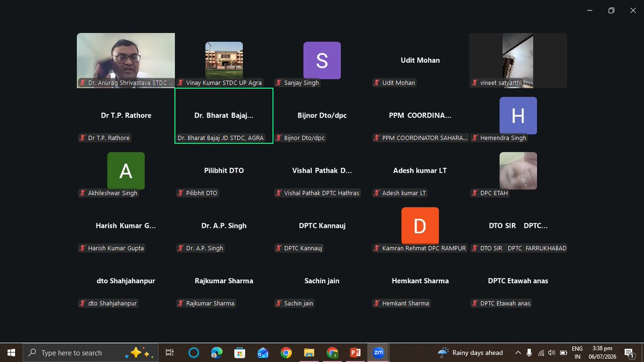
Task: Click muted mic icon beside Dr. A.P. Singh
Action: click(181, 248)
